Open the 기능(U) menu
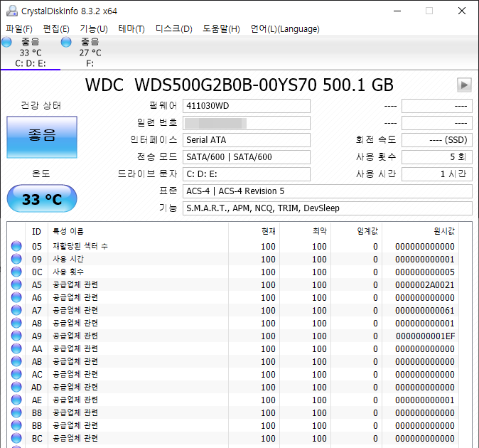Viewport: 479px width, 448px height. [94, 29]
